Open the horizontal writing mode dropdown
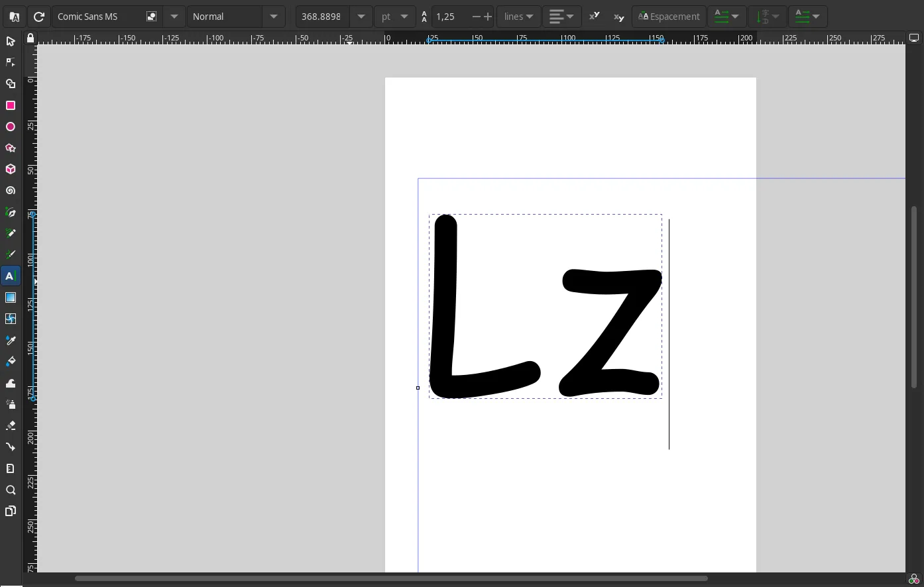Viewport: 924px width, 587px height. tap(726, 17)
